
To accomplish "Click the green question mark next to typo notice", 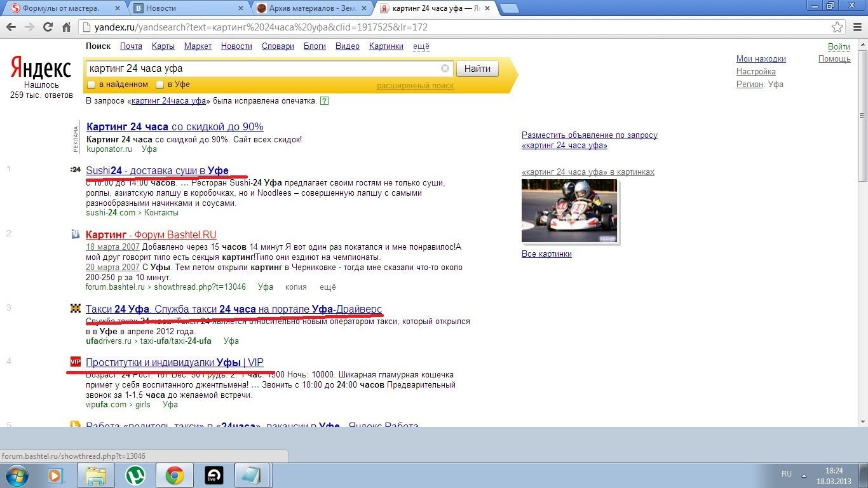I will point(325,101).
